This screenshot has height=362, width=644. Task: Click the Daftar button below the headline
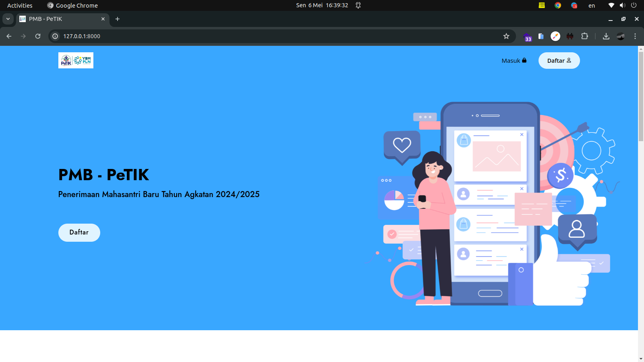79,232
